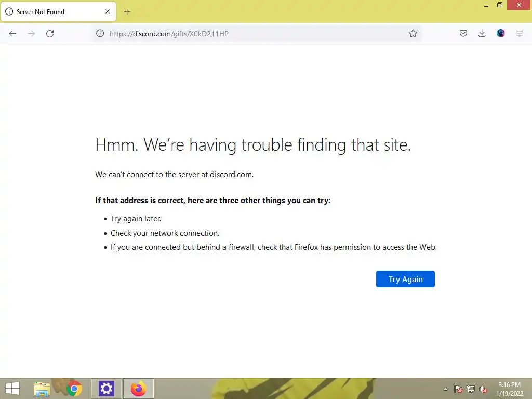Click 'We can't connect to the server' text
Screen dimensions: 532x399
pos(175,175)
